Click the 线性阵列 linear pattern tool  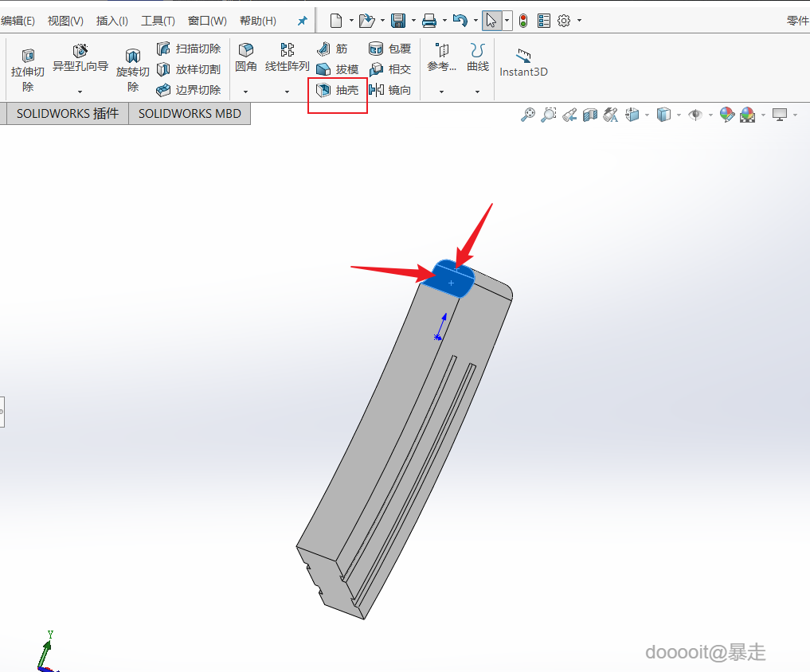tap(288, 58)
